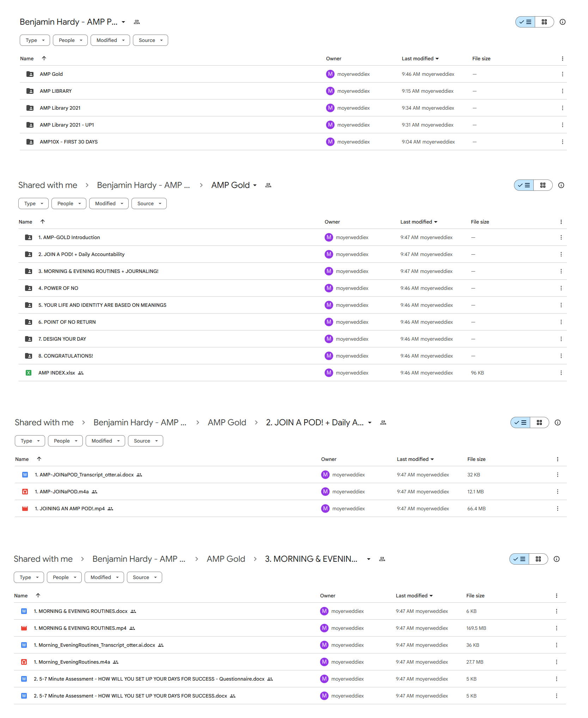Go to Shared with me in MORNING & EVENING breadcrumb
Screen dimensions: 588x718
click(43, 559)
